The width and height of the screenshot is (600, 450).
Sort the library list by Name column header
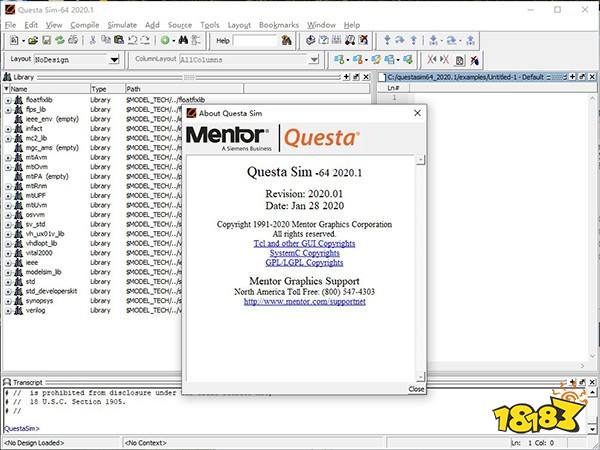point(40,88)
